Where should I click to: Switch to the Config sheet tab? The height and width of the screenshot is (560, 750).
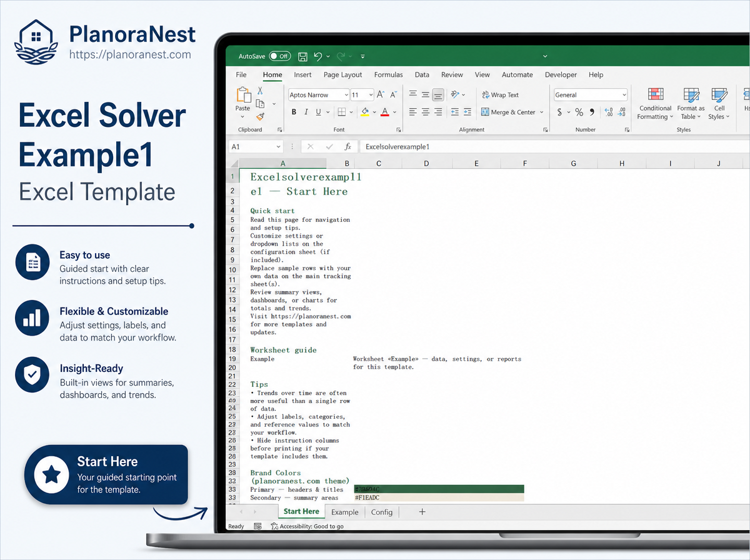[382, 512]
